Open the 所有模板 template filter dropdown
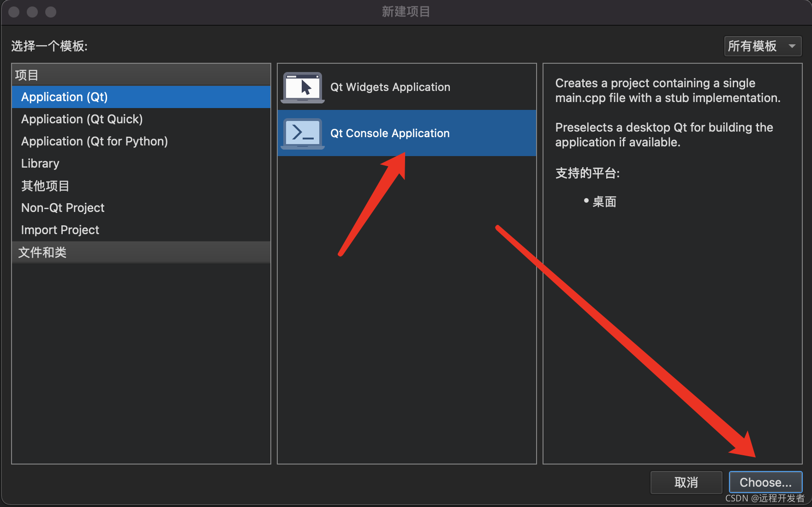 point(763,46)
